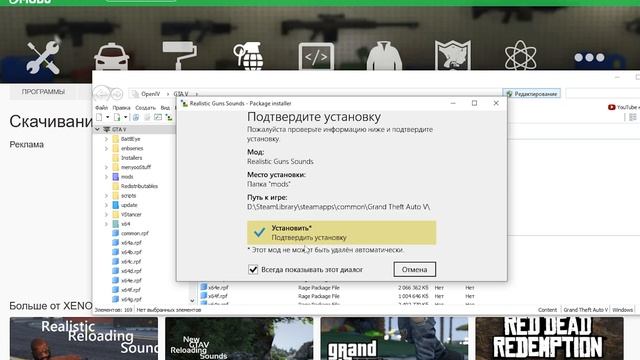Cancel the install with Отмена
This screenshot has width=640, height=360.
pos(414,269)
